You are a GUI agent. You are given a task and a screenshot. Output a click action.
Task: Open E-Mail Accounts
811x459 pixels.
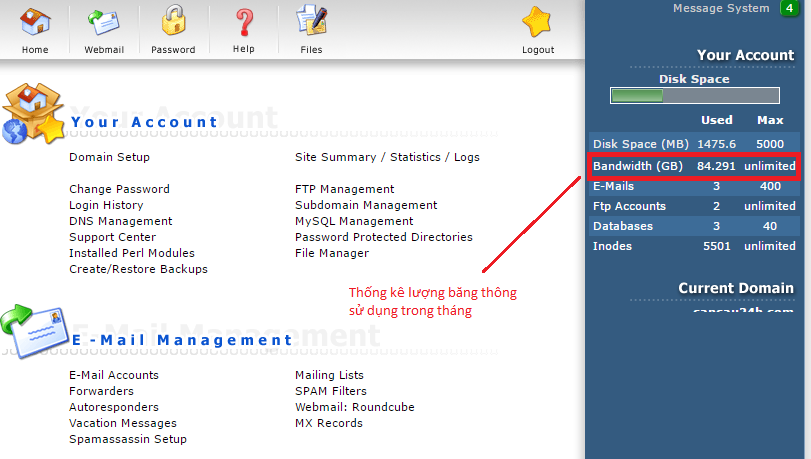pos(114,375)
